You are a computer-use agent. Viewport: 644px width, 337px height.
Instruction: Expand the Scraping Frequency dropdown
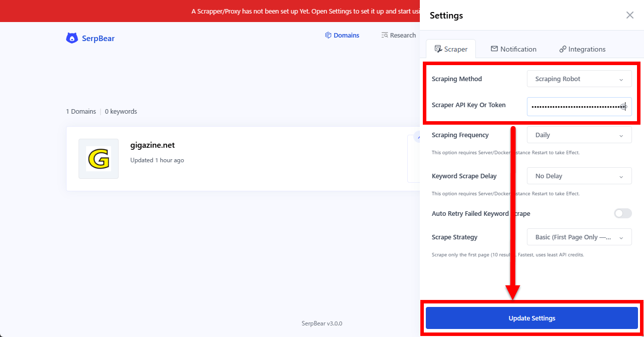(x=579, y=135)
